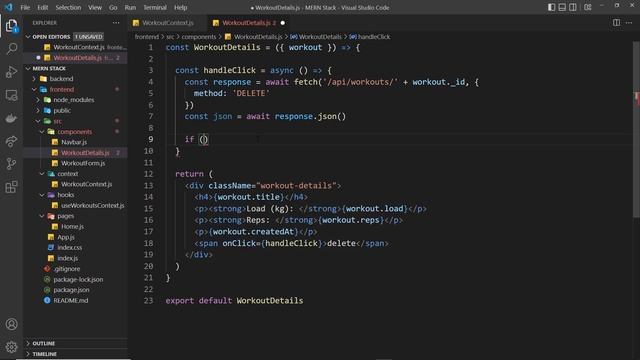Open editor More Actions ellipsis
The width and height of the screenshot is (640, 360).
tap(629, 23)
